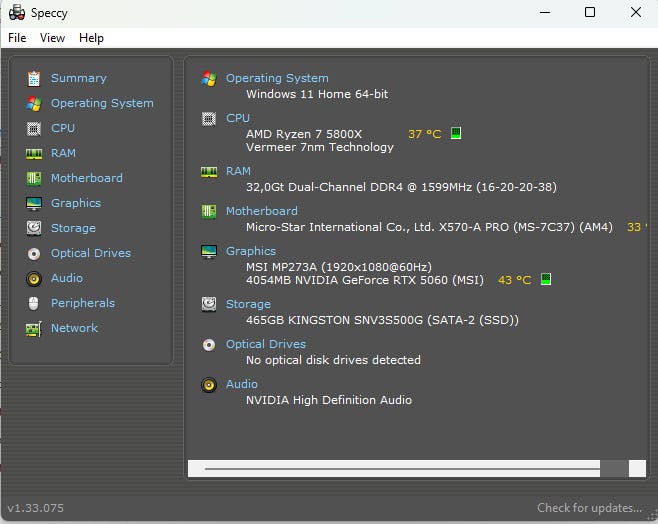The height and width of the screenshot is (524, 658).
Task: Click Motherboard heading link in summary panel
Action: tap(261, 211)
